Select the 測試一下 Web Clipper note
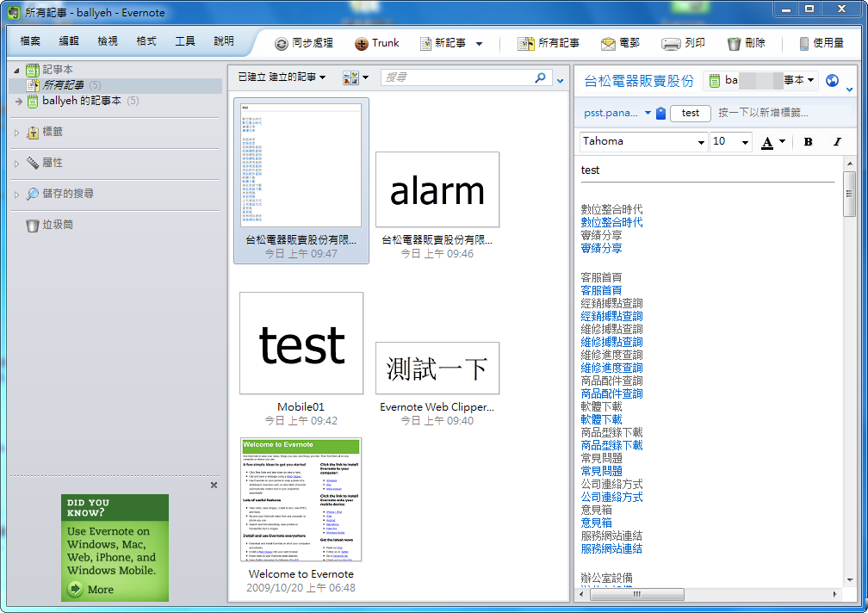 [437, 368]
